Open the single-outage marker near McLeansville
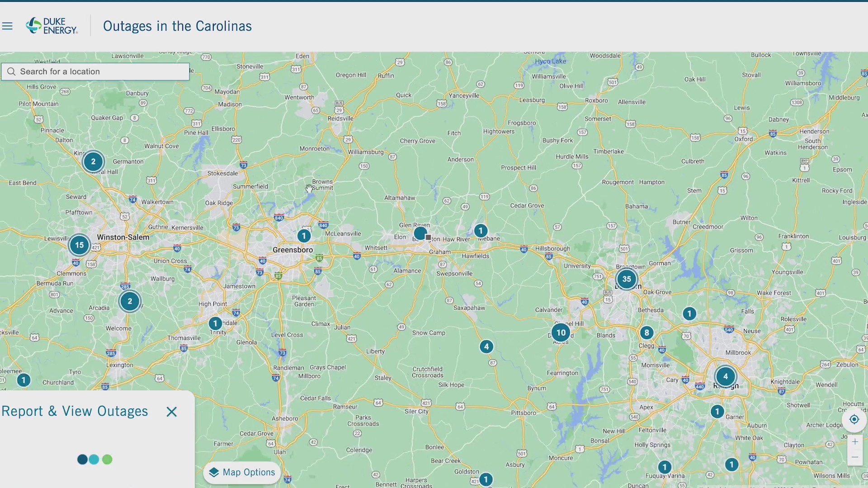868x488 pixels. [303, 235]
